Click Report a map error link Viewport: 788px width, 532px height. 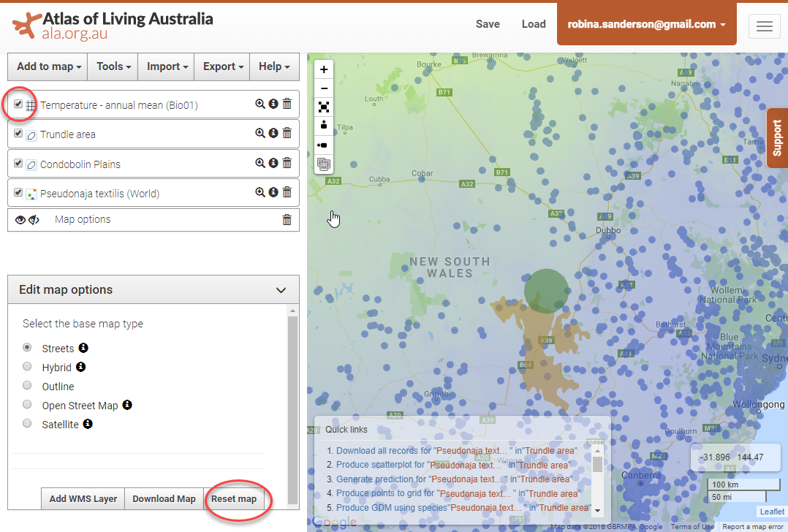(752, 526)
